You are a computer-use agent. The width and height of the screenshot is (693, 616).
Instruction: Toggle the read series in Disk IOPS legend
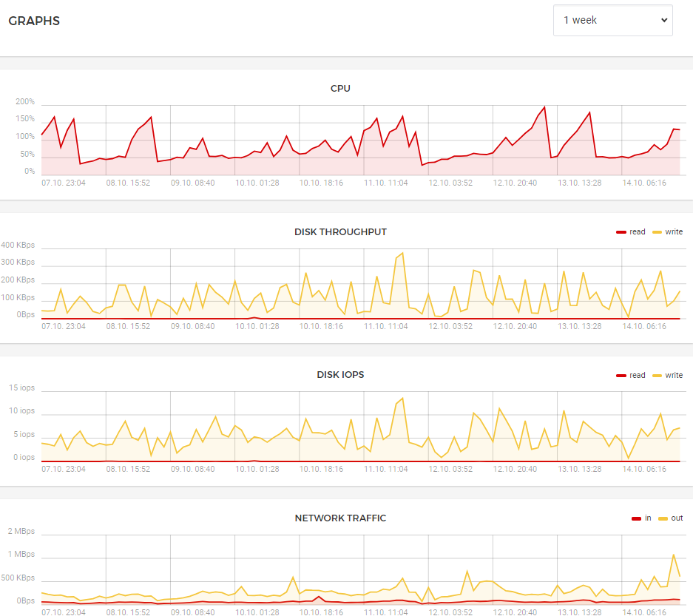pos(631,375)
